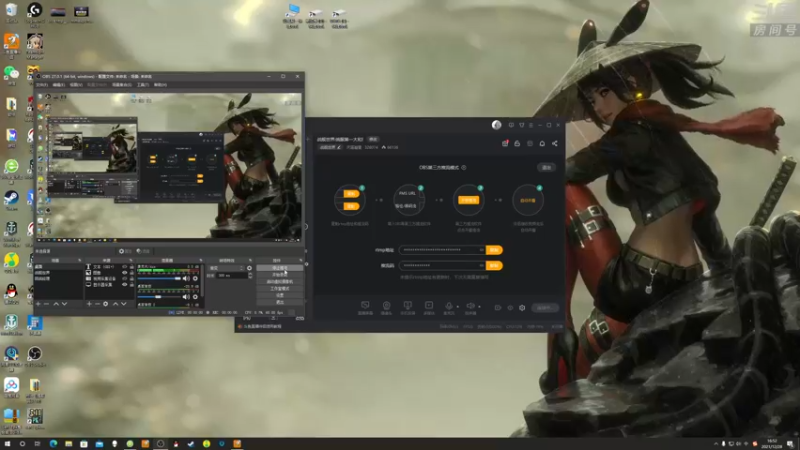800x450 pixels.
Task: Open notifications bell in streaming app
Action: (x=542, y=143)
